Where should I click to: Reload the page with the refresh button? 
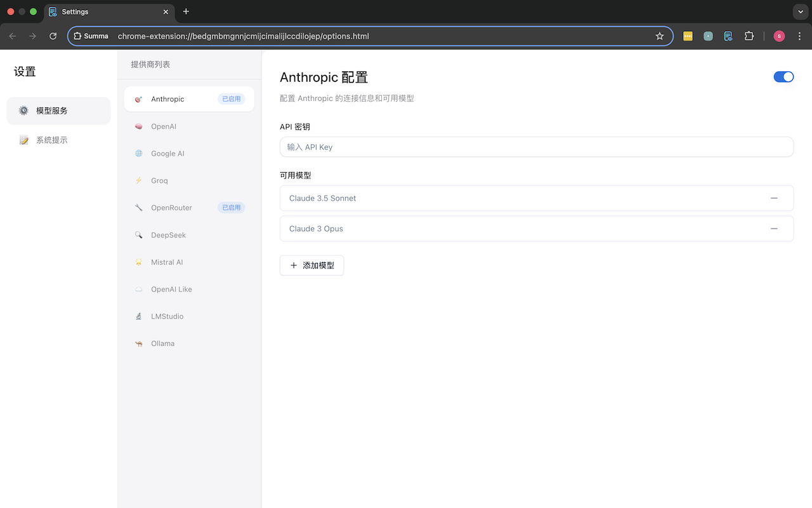coord(53,36)
